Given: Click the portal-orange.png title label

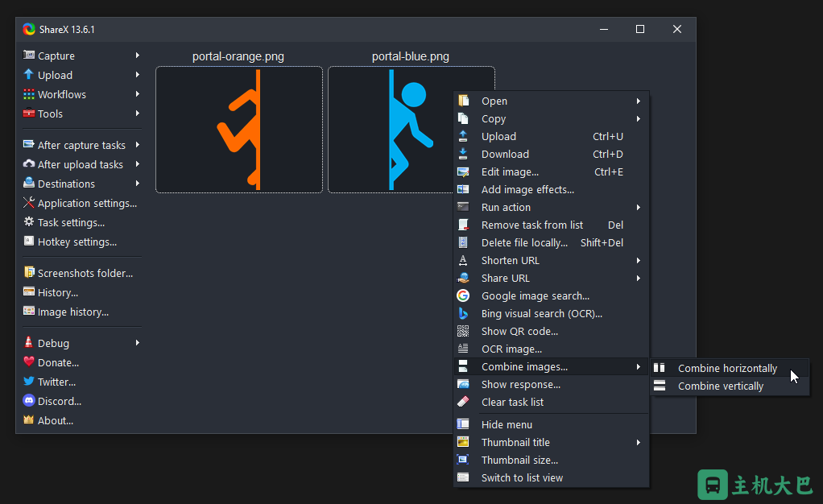Looking at the screenshot, I should click(x=238, y=56).
